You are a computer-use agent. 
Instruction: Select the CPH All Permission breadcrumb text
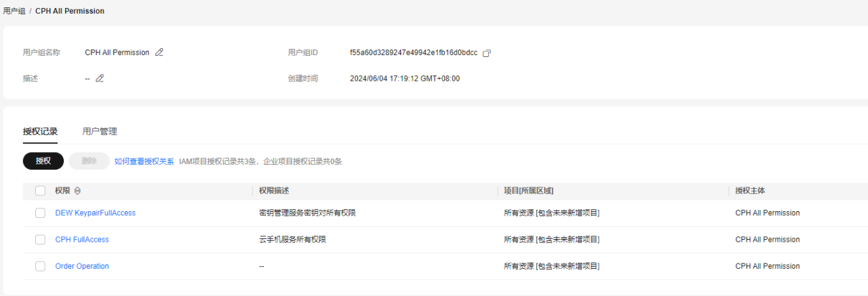pyautogui.click(x=70, y=12)
